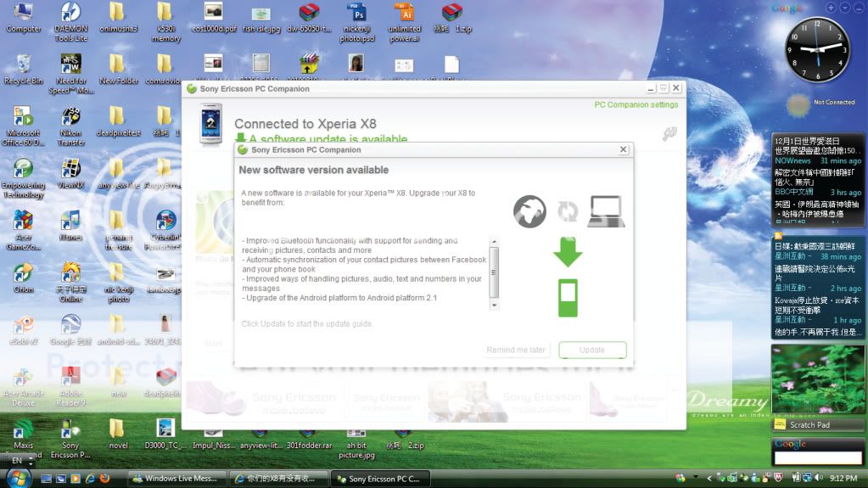
Task: Switch to Windows Live Messenger taskbar item
Action: tap(176, 479)
